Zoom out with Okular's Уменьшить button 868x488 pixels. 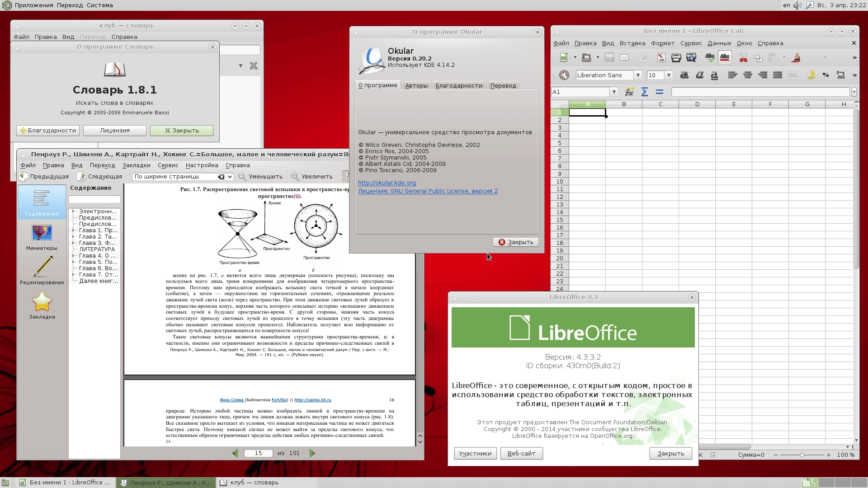tap(260, 177)
